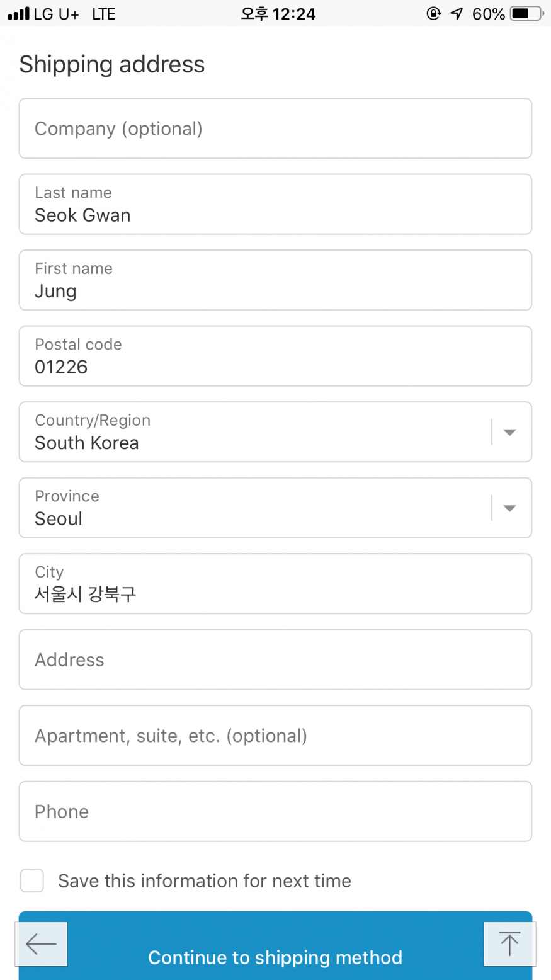Tap the back arrow icon
551x980 pixels.
[x=42, y=943]
